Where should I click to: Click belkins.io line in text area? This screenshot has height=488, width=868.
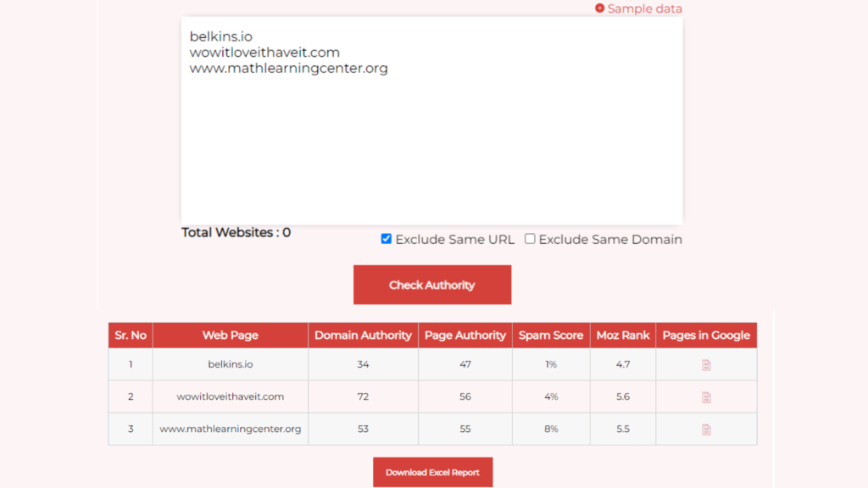[x=221, y=36]
